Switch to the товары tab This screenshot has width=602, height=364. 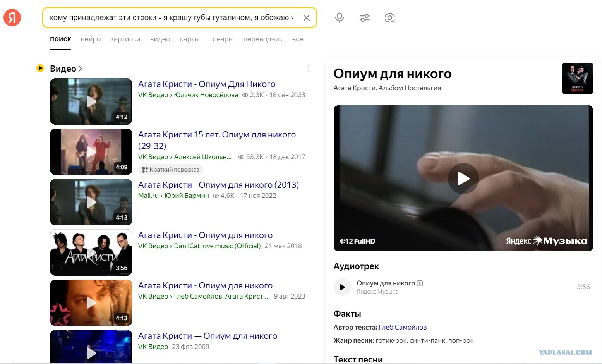pyautogui.click(x=221, y=39)
